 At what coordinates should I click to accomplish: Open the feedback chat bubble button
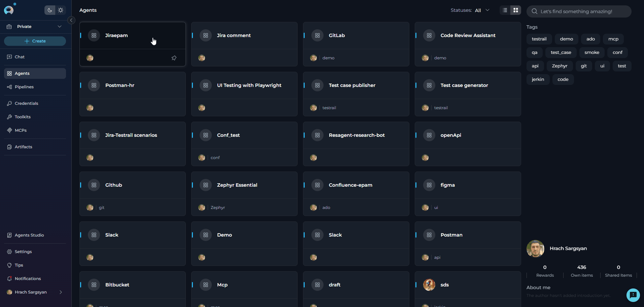pos(633,295)
